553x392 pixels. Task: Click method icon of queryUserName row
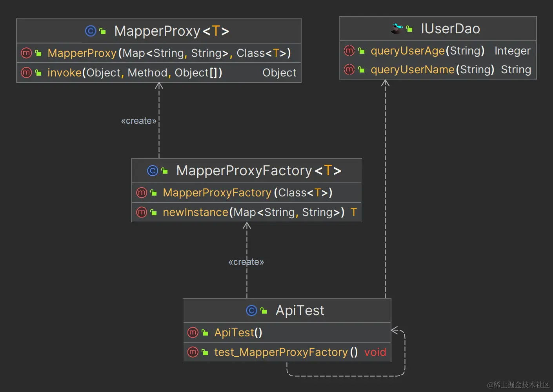[349, 69]
